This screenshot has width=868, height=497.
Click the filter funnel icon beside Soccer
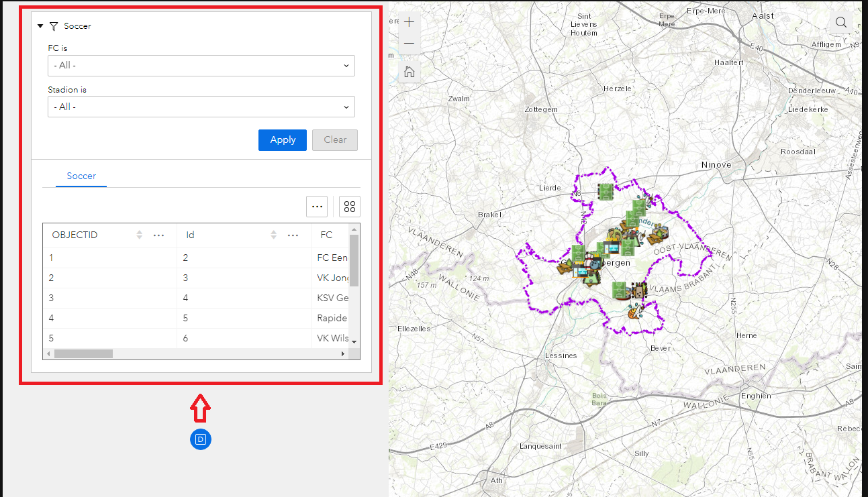(x=54, y=25)
